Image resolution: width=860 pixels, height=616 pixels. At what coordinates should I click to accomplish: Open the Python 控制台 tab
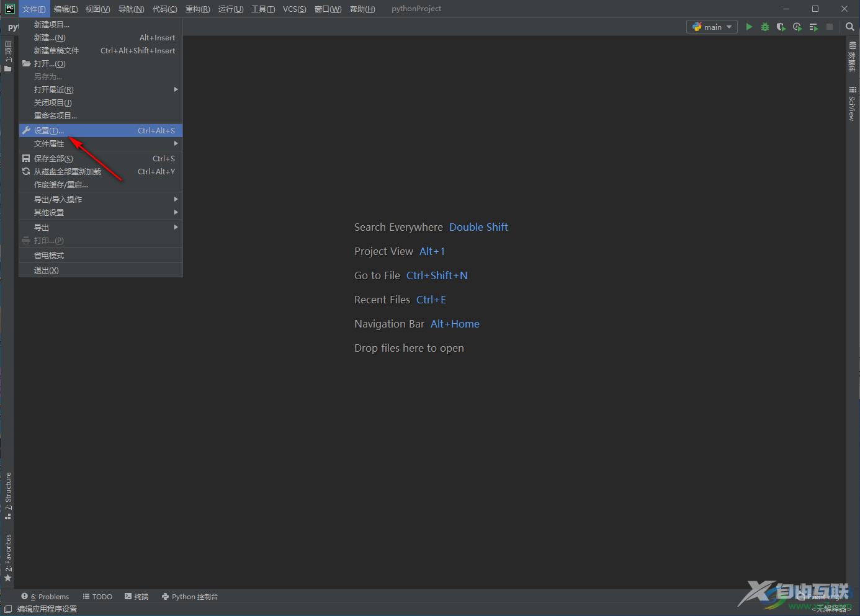(x=190, y=597)
